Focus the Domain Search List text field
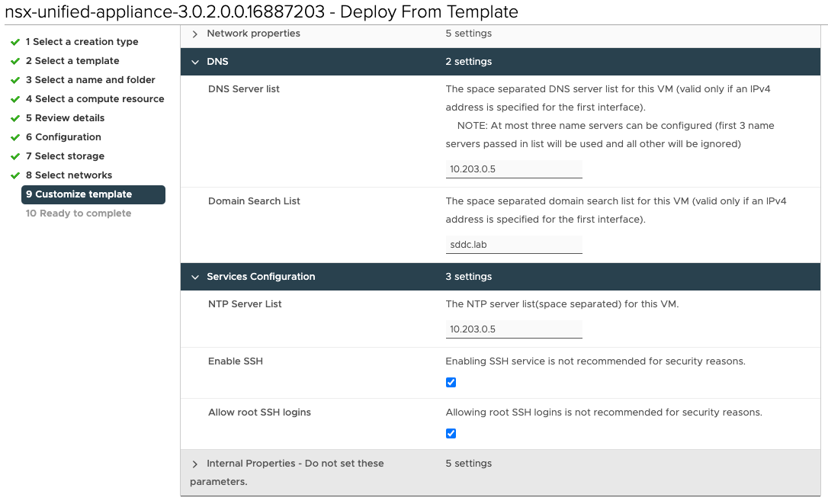This screenshot has width=828, height=504. [x=513, y=245]
